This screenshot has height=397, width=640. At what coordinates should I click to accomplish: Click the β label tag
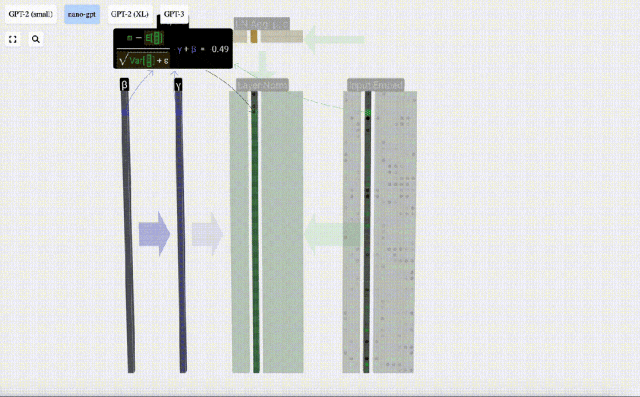click(x=124, y=85)
